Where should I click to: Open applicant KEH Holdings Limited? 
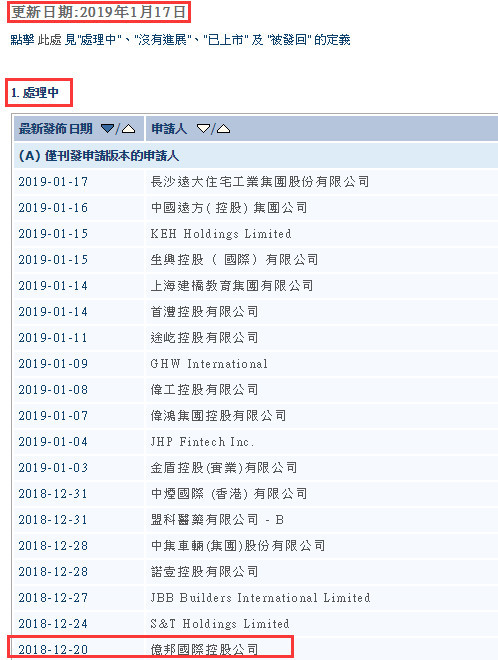pyautogui.click(x=221, y=234)
